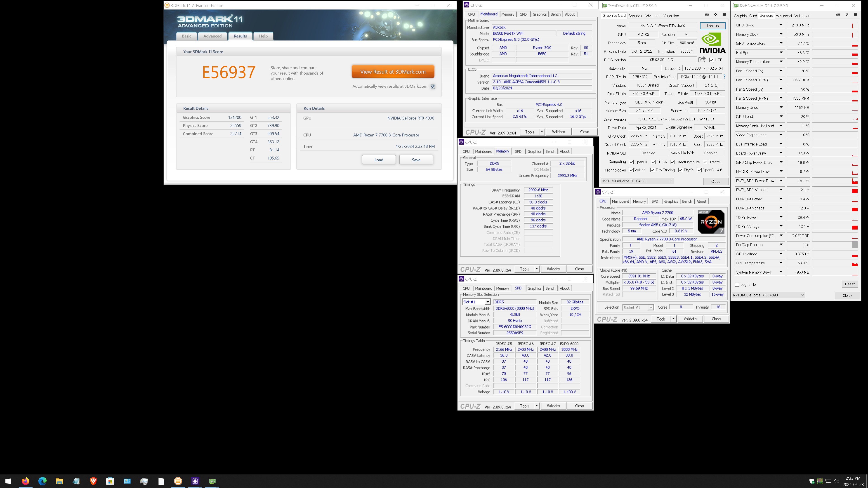Click the Bus Interface question mark icon
This screenshot has height=488, width=868.
pyautogui.click(x=724, y=77)
